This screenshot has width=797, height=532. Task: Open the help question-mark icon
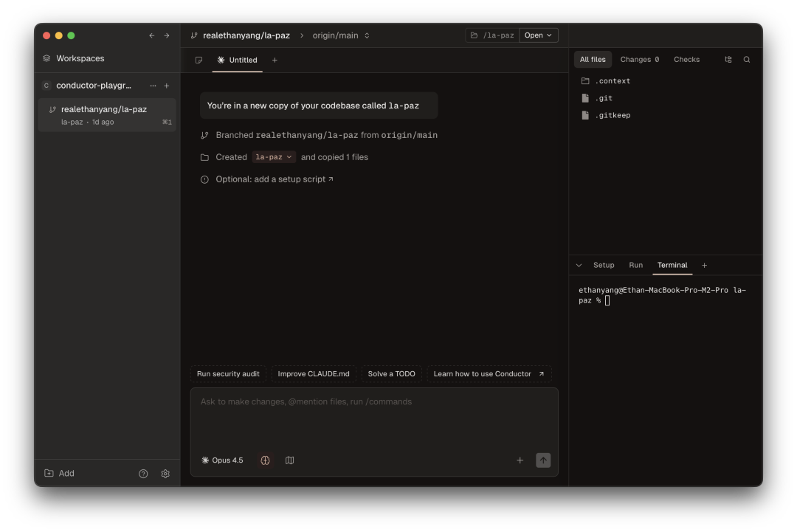[x=143, y=474]
